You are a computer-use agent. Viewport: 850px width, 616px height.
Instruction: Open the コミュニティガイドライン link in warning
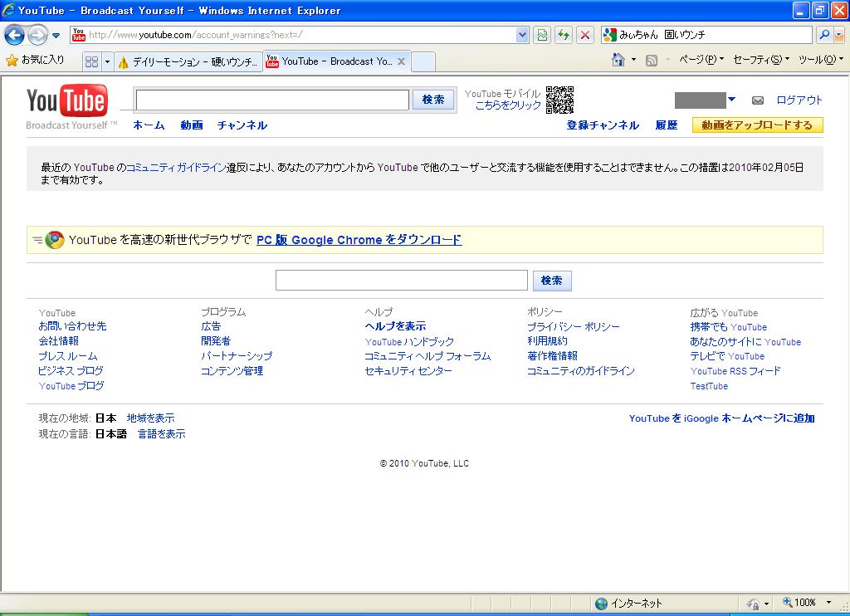(176, 168)
